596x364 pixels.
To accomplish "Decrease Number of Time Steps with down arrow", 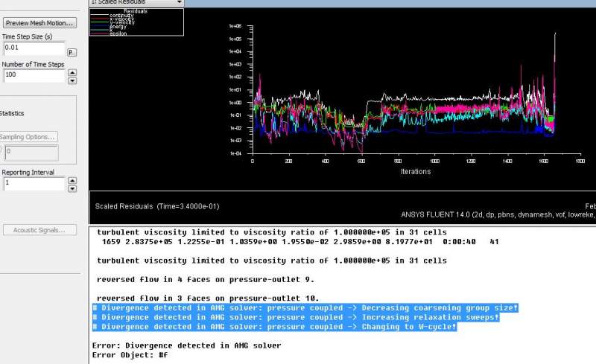I will [72, 80].
